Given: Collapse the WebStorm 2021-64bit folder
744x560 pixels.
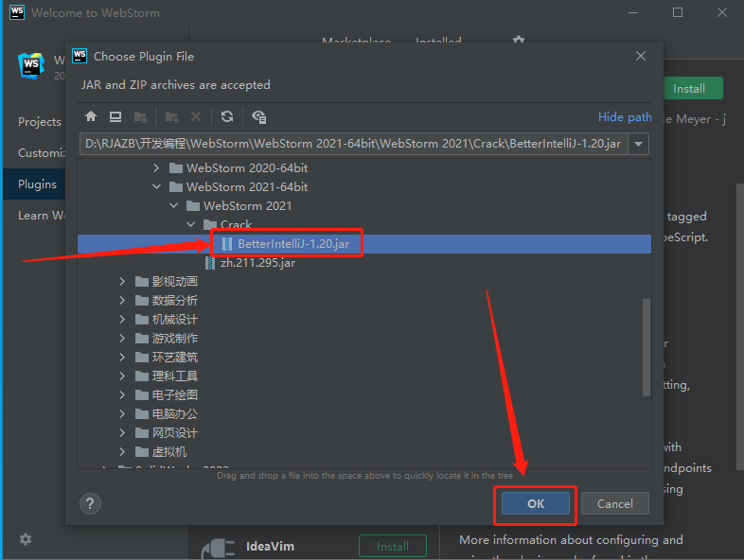Looking at the screenshot, I should pos(156,187).
